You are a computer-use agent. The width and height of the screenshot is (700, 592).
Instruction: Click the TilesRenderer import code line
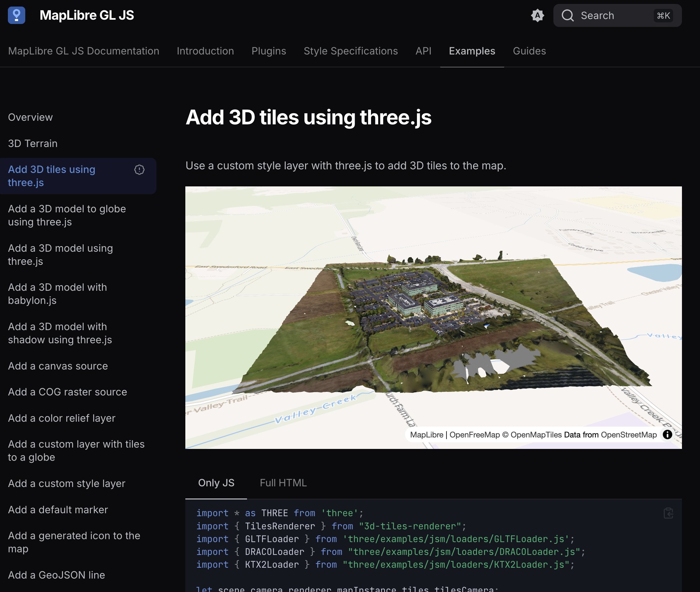tap(331, 526)
